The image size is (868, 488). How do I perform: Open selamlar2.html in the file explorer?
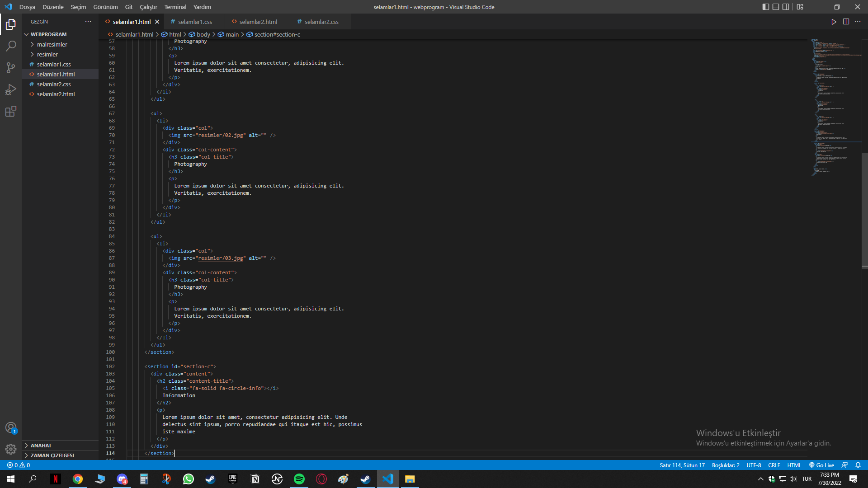60,94
